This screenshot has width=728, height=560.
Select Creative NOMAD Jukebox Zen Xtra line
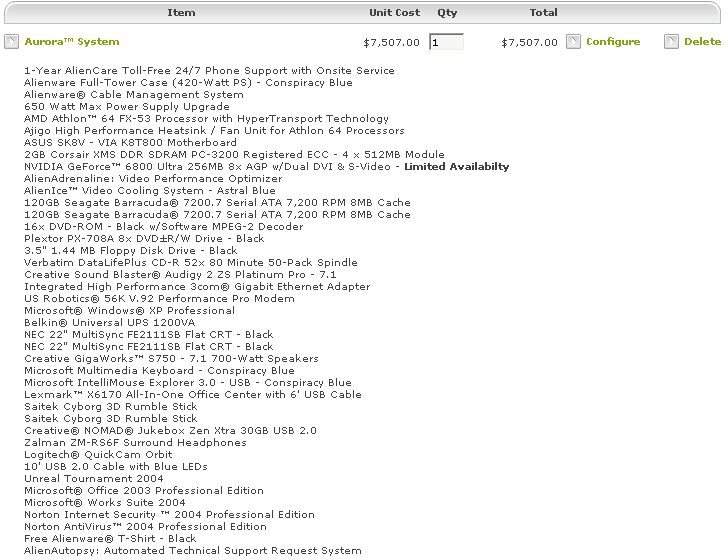click(170, 431)
